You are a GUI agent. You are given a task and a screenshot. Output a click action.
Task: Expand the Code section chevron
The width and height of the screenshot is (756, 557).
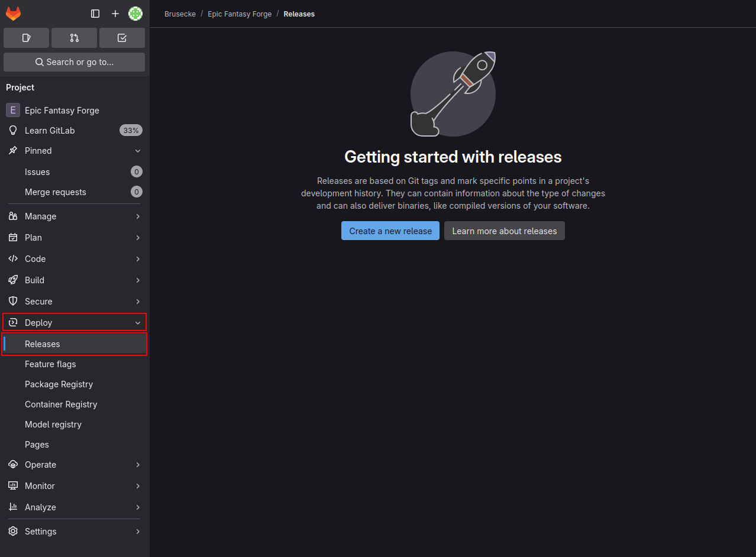[138, 259]
